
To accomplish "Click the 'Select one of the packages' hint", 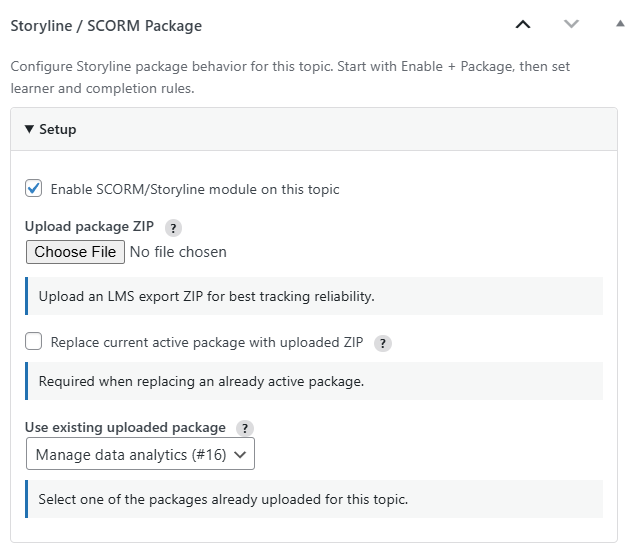I will tap(223, 499).
